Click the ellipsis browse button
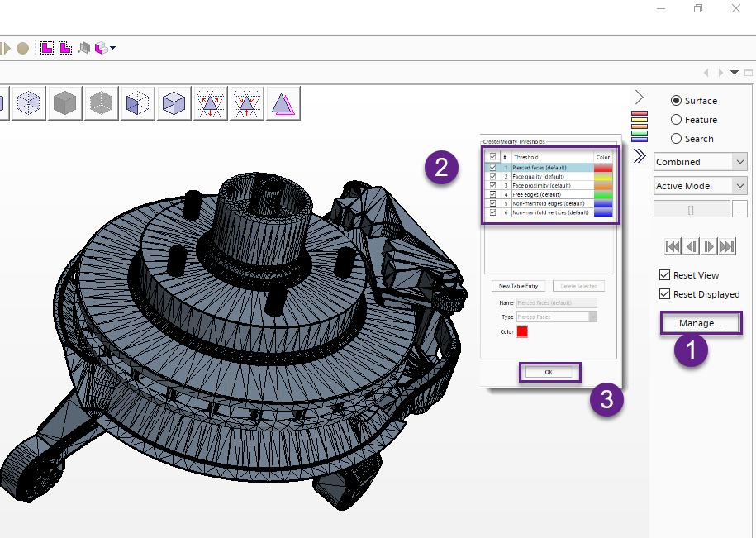Viewport: 756px width, 538px height. pyautogui.click(x=739, y=210)
